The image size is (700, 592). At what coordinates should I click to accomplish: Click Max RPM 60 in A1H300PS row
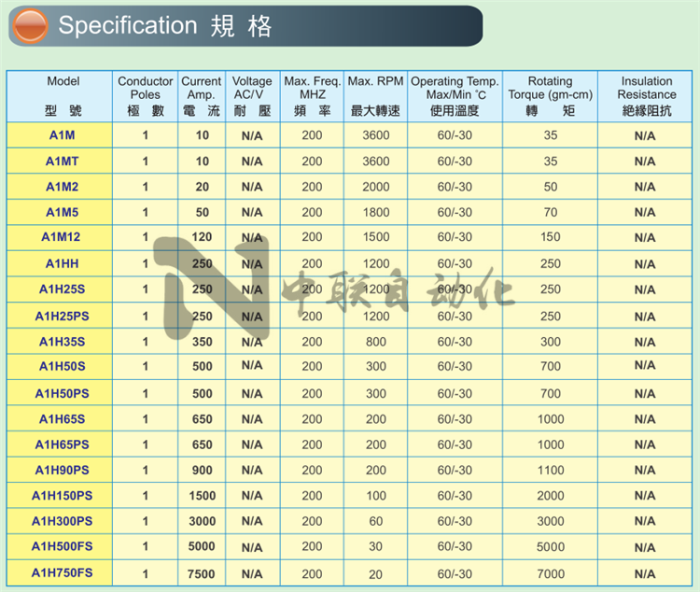(x=376, y=521)
